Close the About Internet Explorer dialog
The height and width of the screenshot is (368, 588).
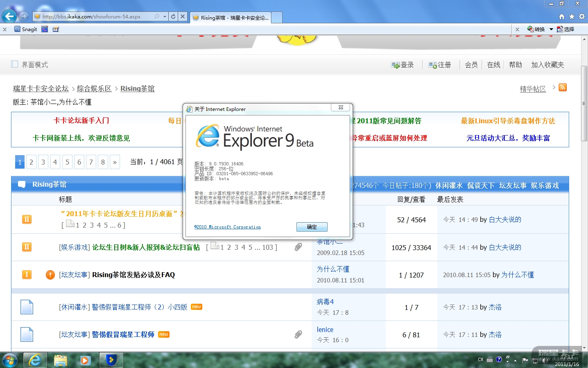[341, 107]
